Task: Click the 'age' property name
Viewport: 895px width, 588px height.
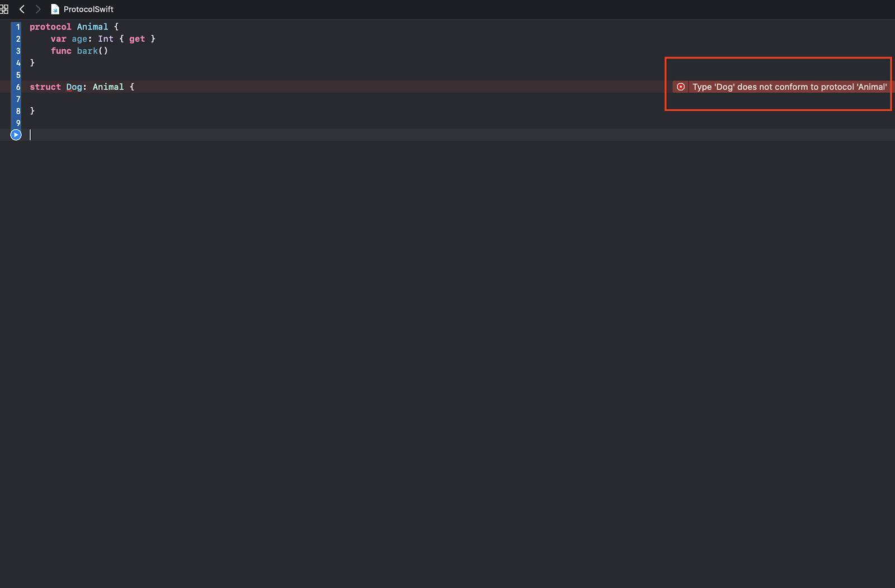Action: pyautogui.click(x=79, y=39)
